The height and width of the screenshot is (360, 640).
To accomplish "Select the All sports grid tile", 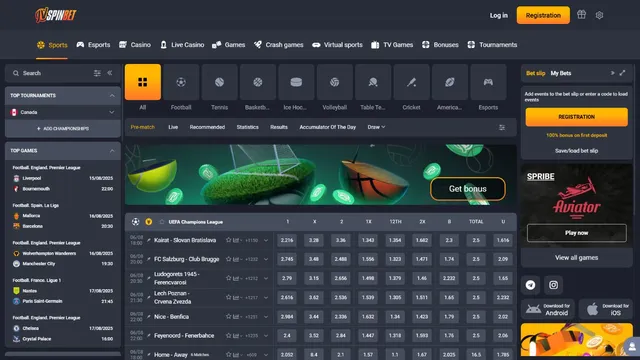I will 143,82.
